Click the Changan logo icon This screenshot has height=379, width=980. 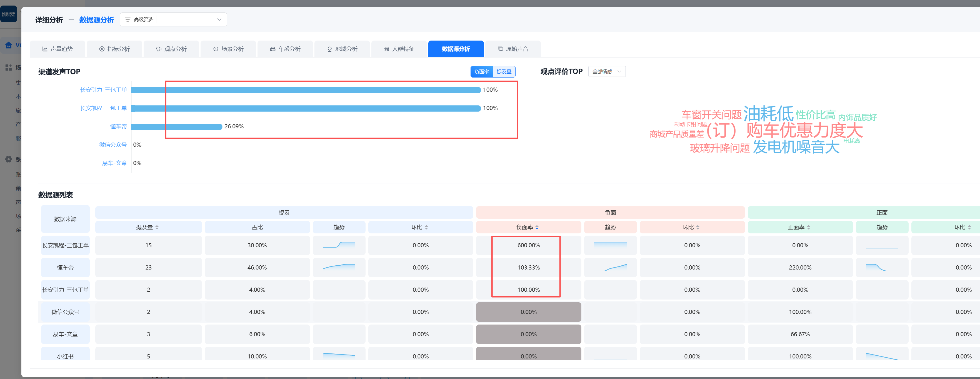[x=8, y=14]
